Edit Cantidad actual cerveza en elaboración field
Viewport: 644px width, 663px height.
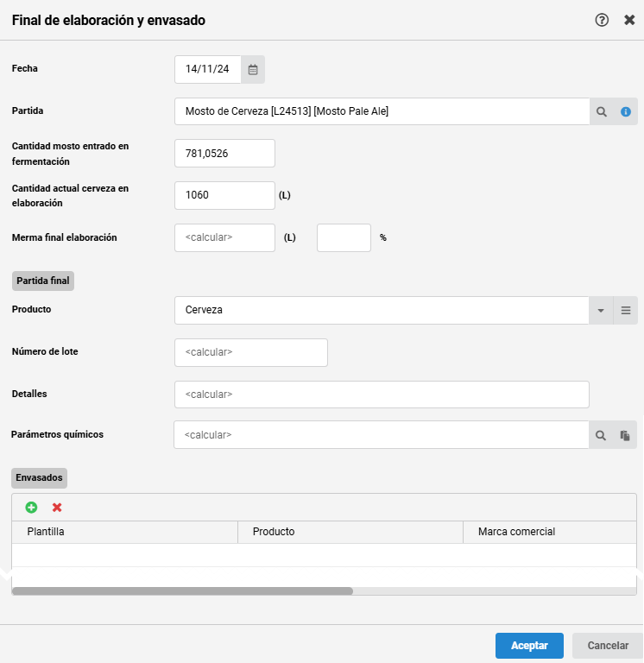[224, 195]
